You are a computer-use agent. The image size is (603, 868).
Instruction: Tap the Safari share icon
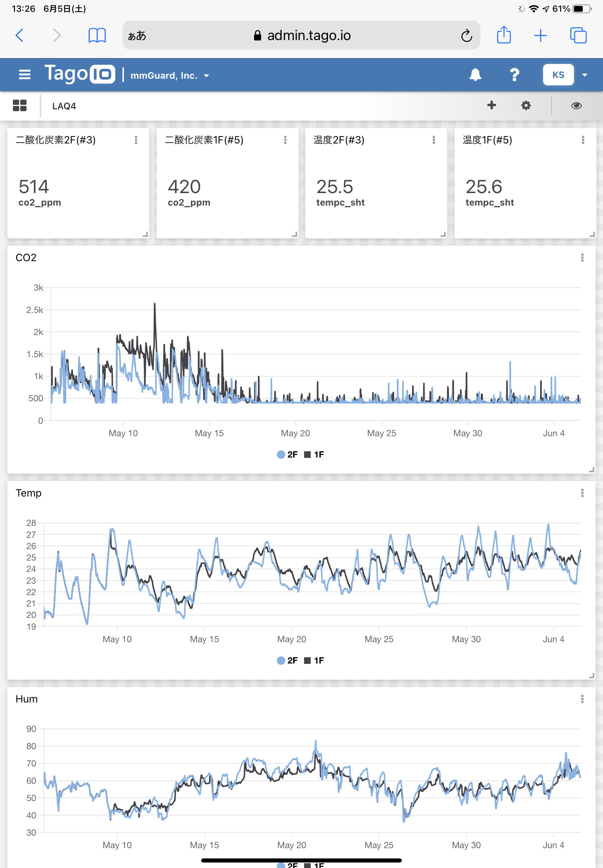[503, 36]
